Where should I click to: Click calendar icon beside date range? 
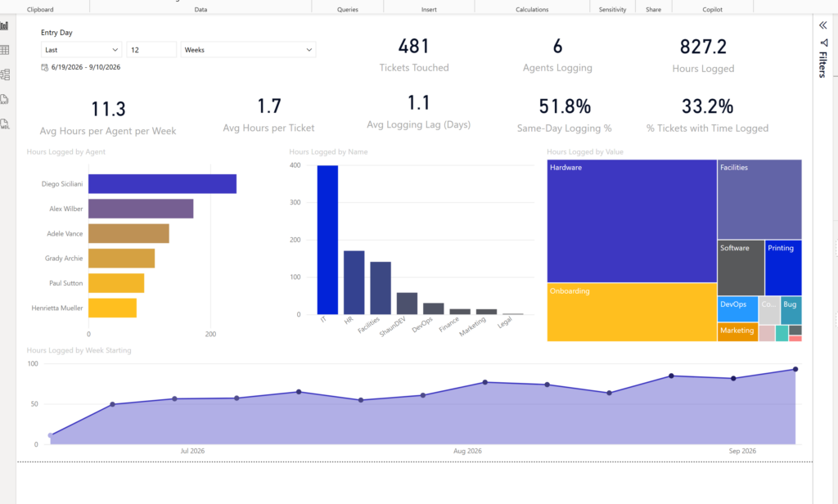[45, 67]
